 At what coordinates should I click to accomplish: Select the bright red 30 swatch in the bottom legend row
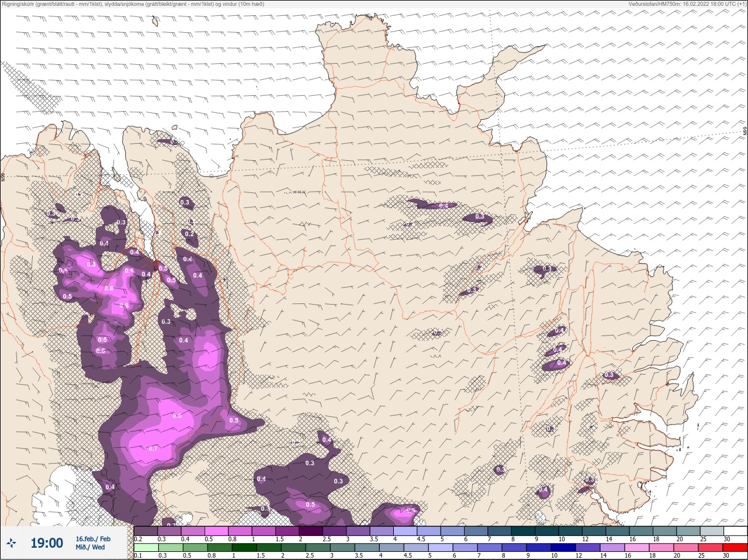click(735, 548)
